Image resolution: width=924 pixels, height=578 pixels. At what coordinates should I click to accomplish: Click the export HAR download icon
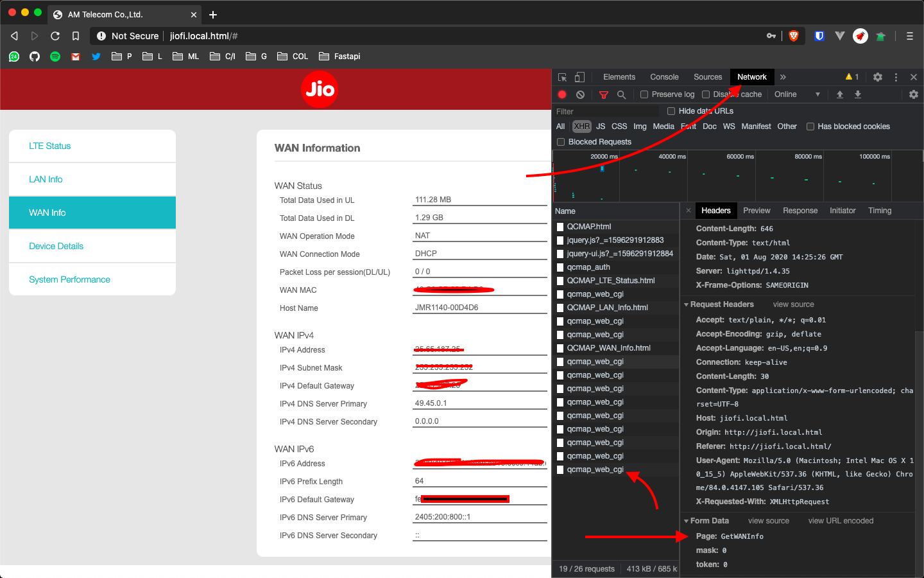(x=857, y=94)
